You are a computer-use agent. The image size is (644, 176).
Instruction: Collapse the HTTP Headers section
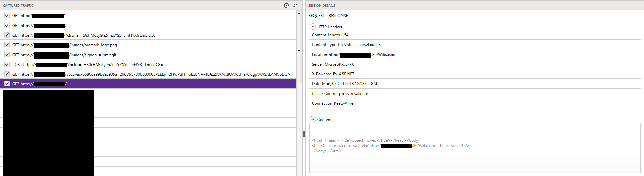(x=313, y=27)
